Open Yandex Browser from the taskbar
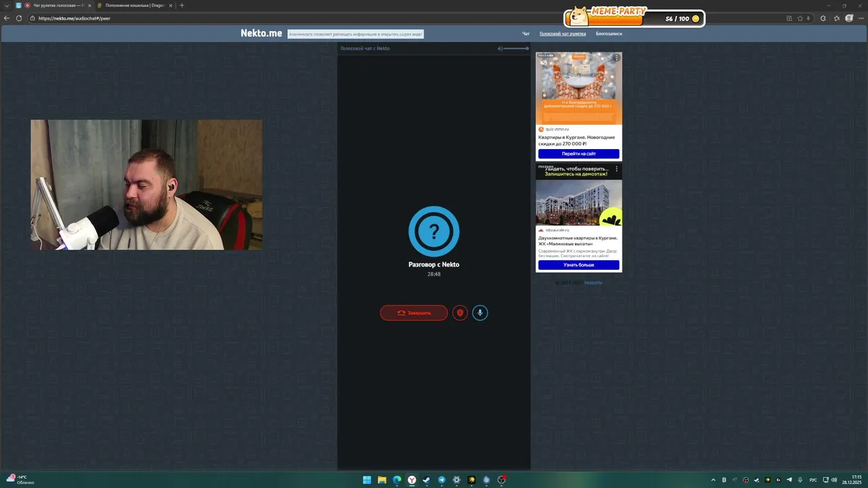This screenshot has height=488, width=868. pyautogui.click(x=412, y=480)
